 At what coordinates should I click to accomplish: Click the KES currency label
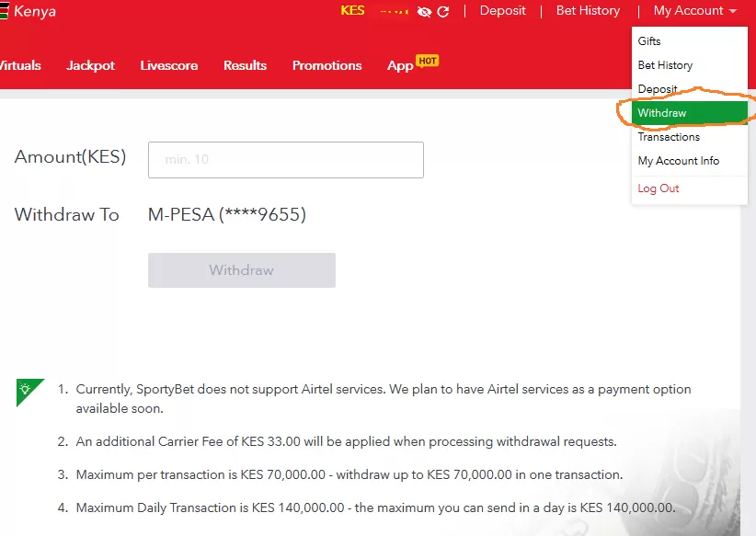click(352, 11)
